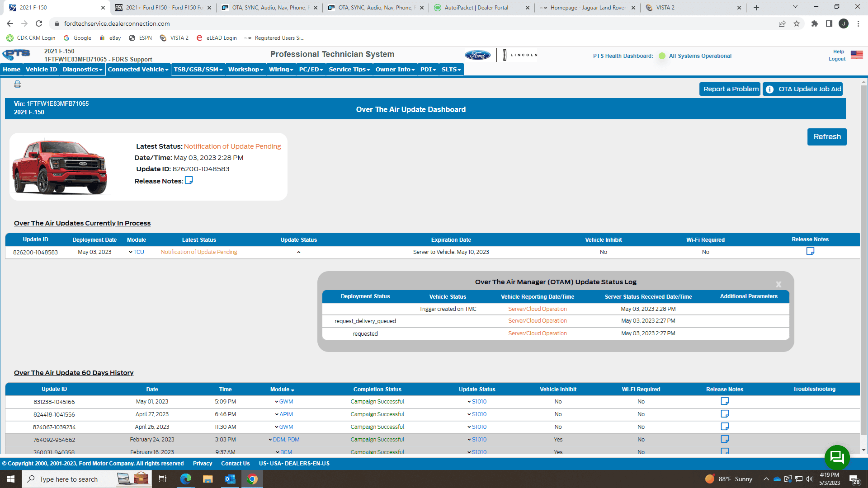Bookmark this page with the star icon
Image resolution: width=868 pixels, height=488 pixels.
pyautogui.click(x=797, y=23)
